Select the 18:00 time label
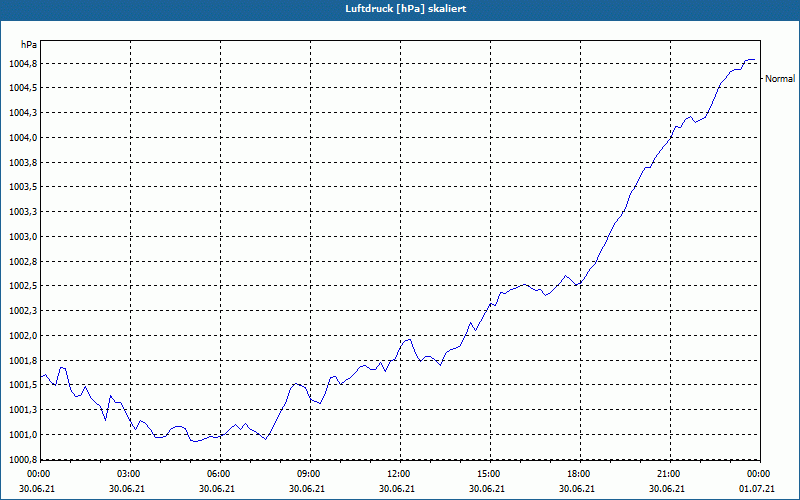Viewport: 800px width, 500px height. click(579, 474)
